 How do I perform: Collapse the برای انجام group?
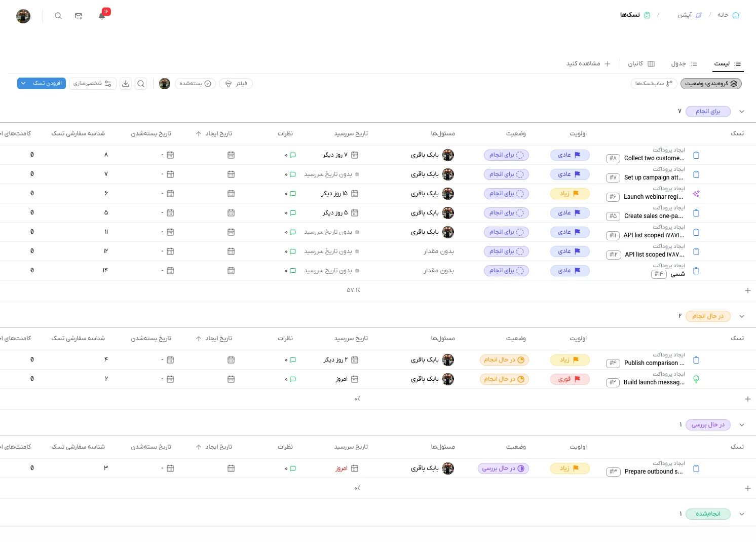coord(742,112)
